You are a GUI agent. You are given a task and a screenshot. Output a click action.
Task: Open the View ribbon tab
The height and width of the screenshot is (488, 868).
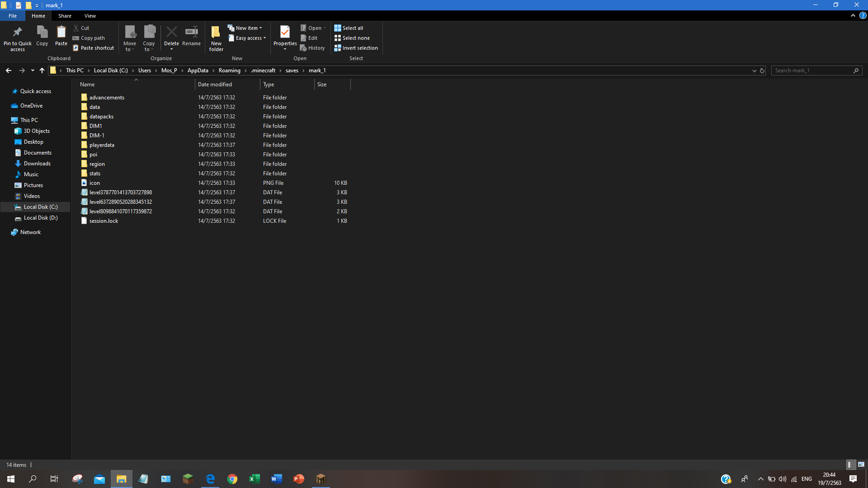[90, 16]
